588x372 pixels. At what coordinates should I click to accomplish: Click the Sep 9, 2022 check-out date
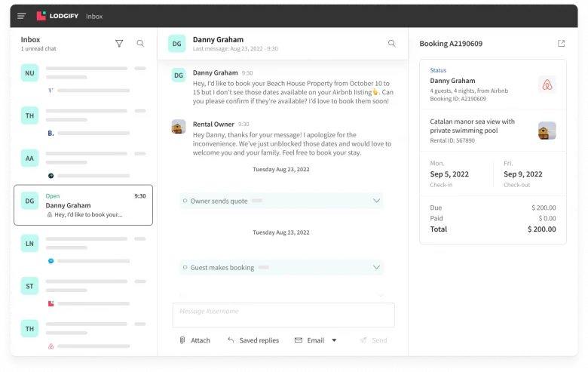[x=522, y=174]
